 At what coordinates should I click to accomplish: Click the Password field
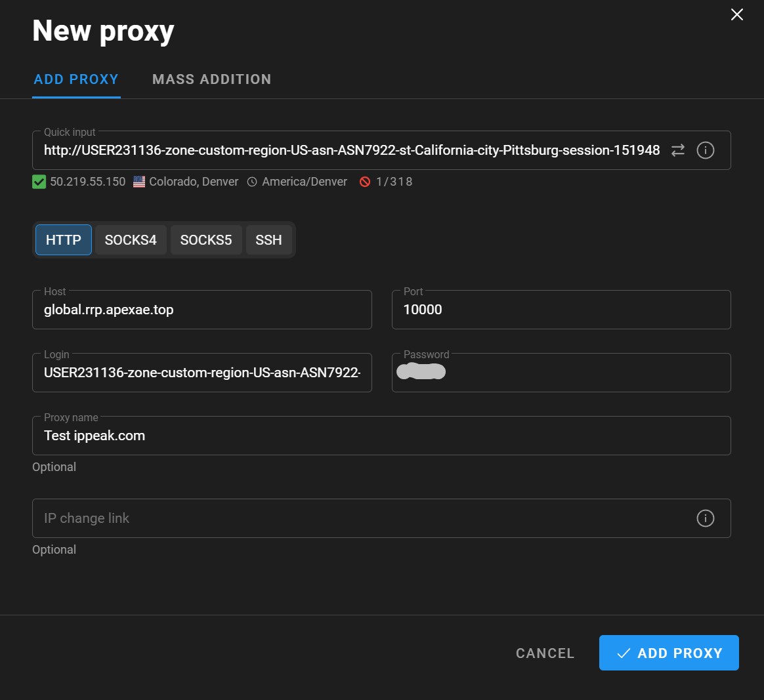pyautogui.click(x=561, y=373)
